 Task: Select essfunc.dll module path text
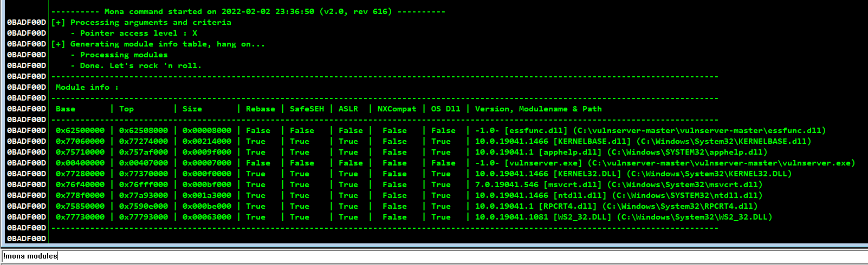tap(699, 130)
